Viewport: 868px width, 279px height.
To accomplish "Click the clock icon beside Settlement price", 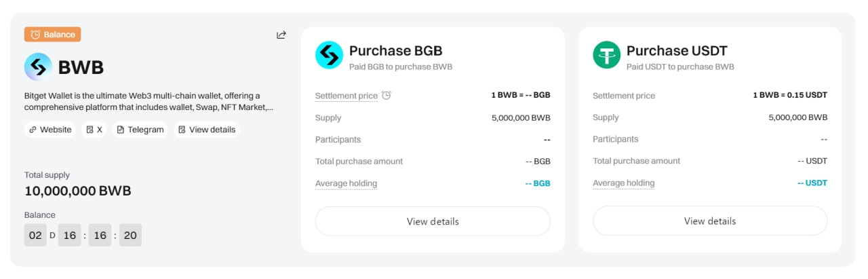I will click(x=387, y=96).
